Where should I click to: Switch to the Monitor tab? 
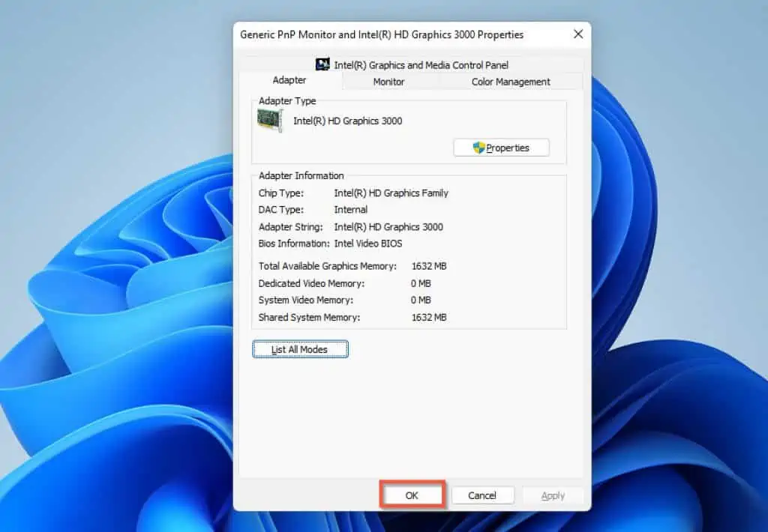click(x=390, y=82)
